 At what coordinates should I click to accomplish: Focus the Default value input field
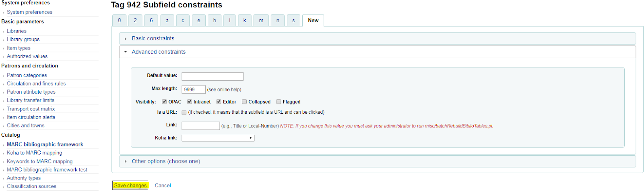tap(213, 76)
